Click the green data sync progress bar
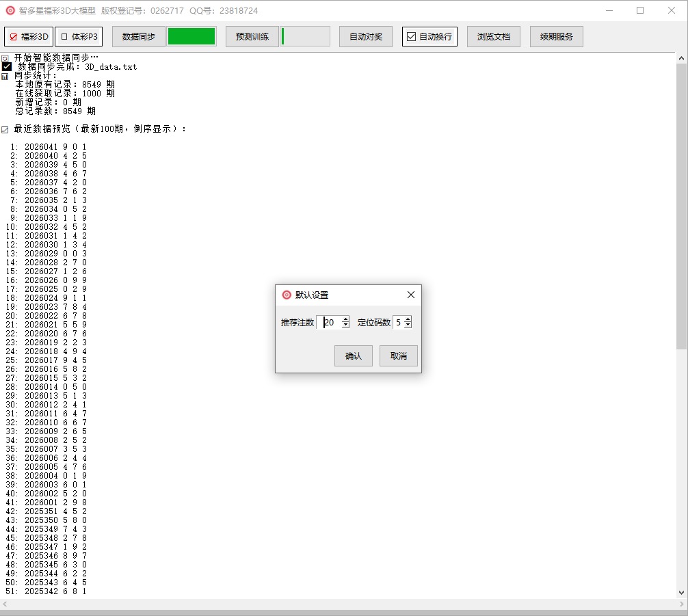 tap(191, 37)
